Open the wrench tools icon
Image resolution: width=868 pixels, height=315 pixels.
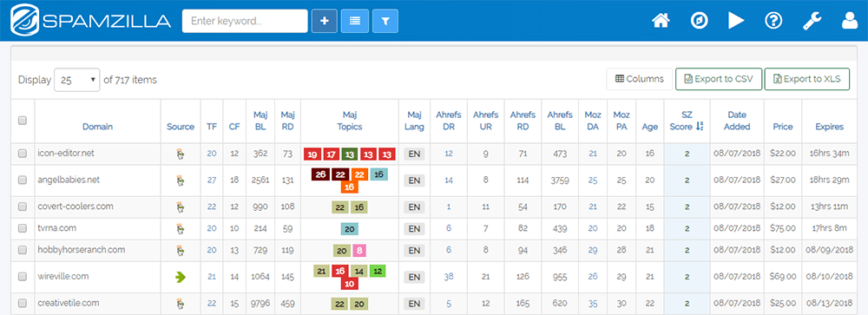[x=812, y=21]
